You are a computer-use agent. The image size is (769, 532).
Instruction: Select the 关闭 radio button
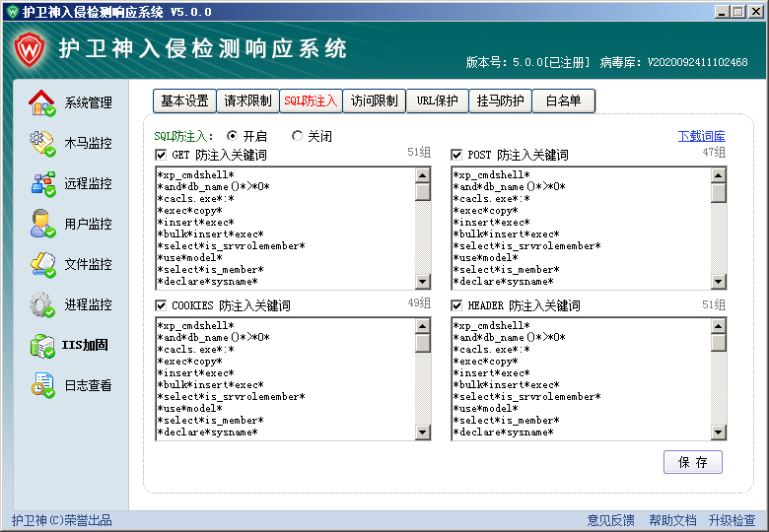[x=298, y=136]
